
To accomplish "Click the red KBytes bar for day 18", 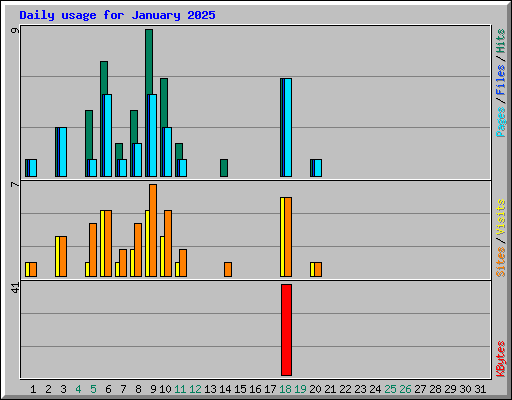I will pyautogui.click(x=286, y=330).
